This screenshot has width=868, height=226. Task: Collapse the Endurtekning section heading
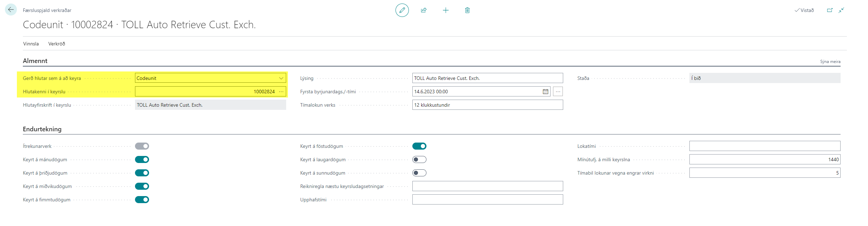coord(42,129)
